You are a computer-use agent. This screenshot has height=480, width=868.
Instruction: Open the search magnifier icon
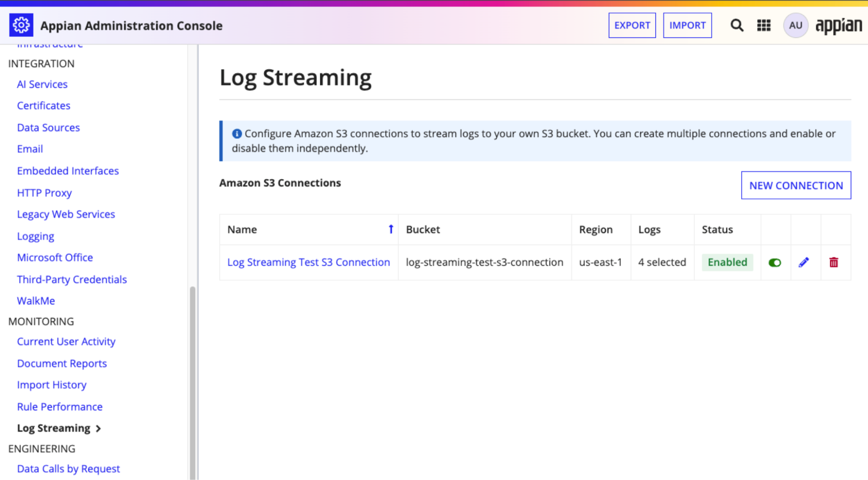pyautogui.click(x=736, y=25)
